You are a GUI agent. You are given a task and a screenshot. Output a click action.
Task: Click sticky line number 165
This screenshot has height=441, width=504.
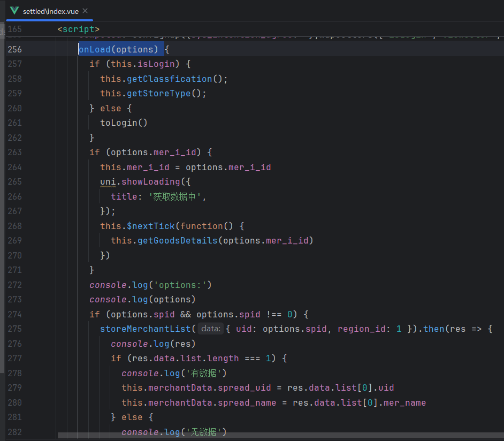click(15, 29)
